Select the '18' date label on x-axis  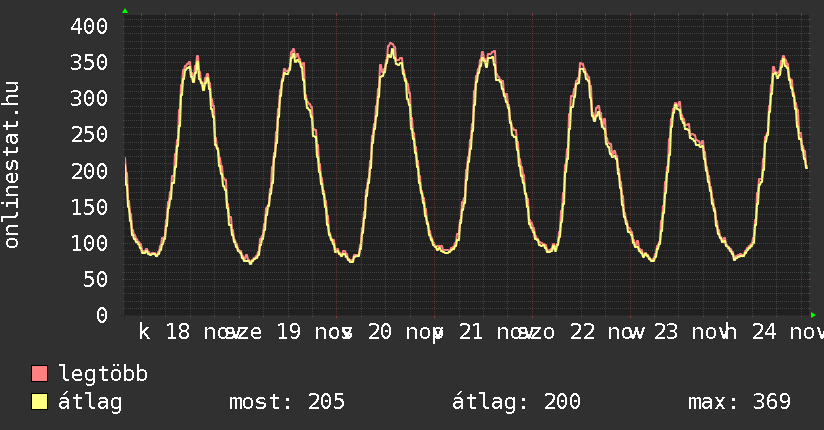(x=178, y=331)
